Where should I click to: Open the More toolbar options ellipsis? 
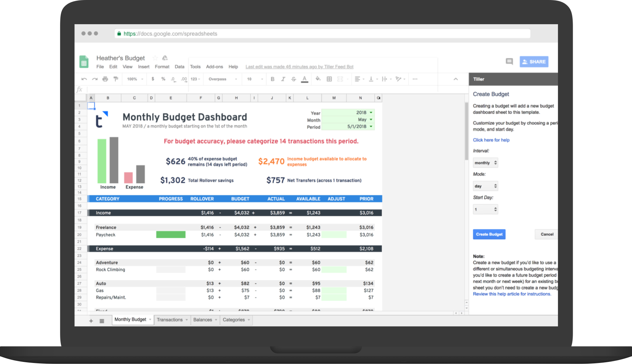[x=415, y=79]
